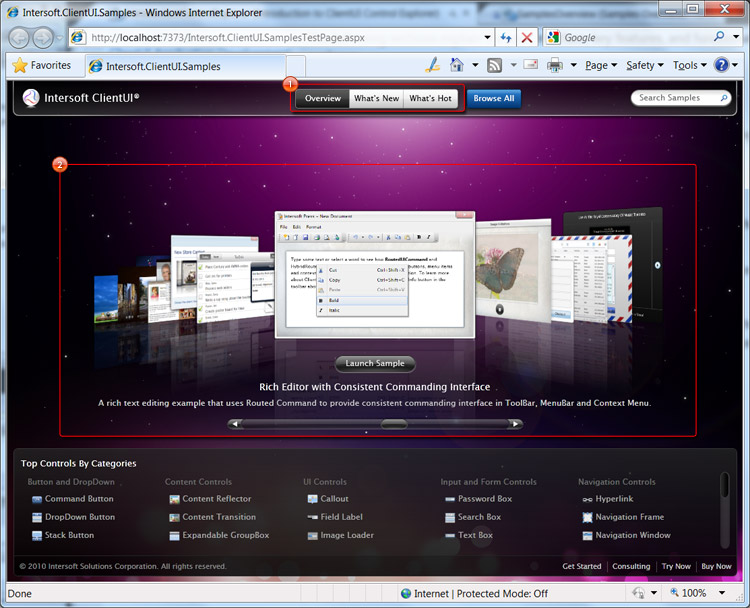Follow the Get Started link
This screenshot has width=750, height=608.
pos(582,566)
